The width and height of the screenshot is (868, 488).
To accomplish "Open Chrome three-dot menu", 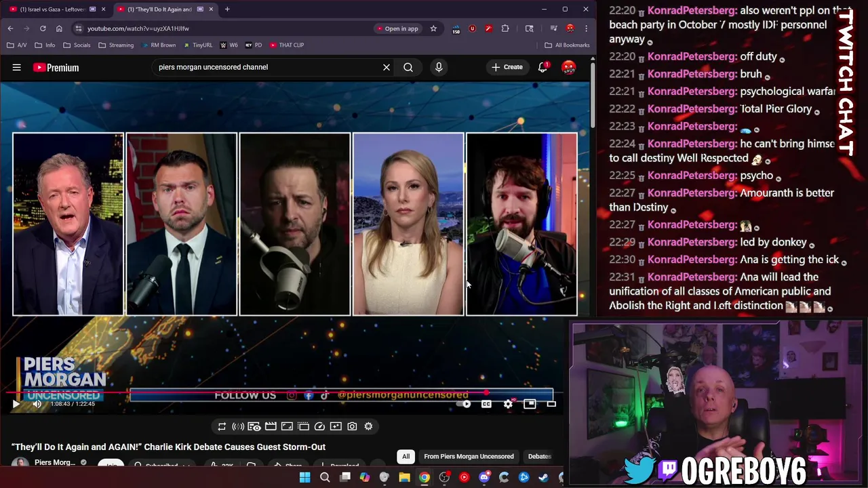I will point(586,28).
